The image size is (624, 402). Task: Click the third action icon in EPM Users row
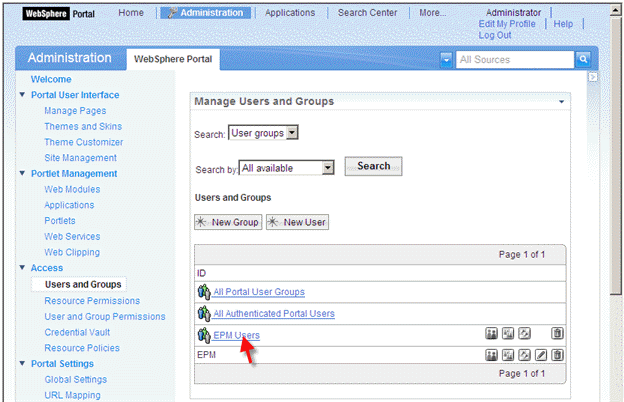click(x=524, y=334)
